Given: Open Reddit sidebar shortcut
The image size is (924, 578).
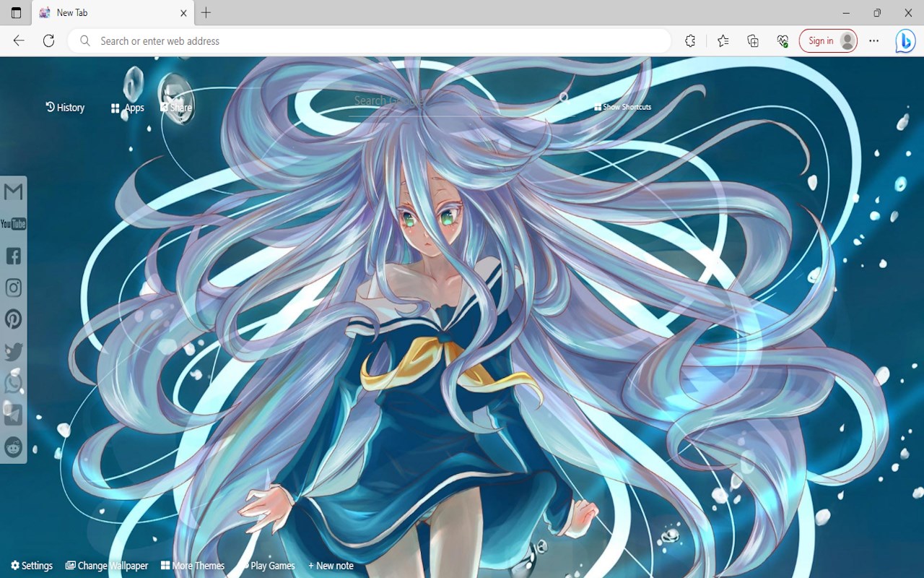Looking at the screenshot, I should (x=13, y=447).
